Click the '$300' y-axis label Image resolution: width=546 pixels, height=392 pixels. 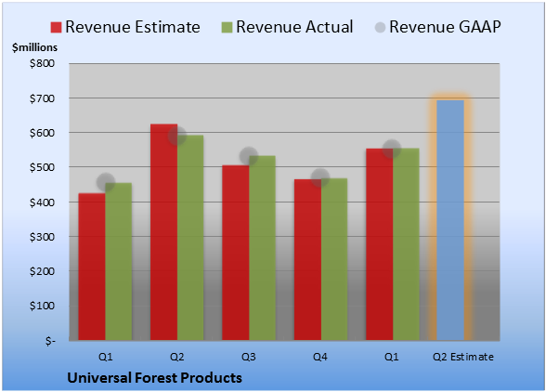tap(42, 237)
